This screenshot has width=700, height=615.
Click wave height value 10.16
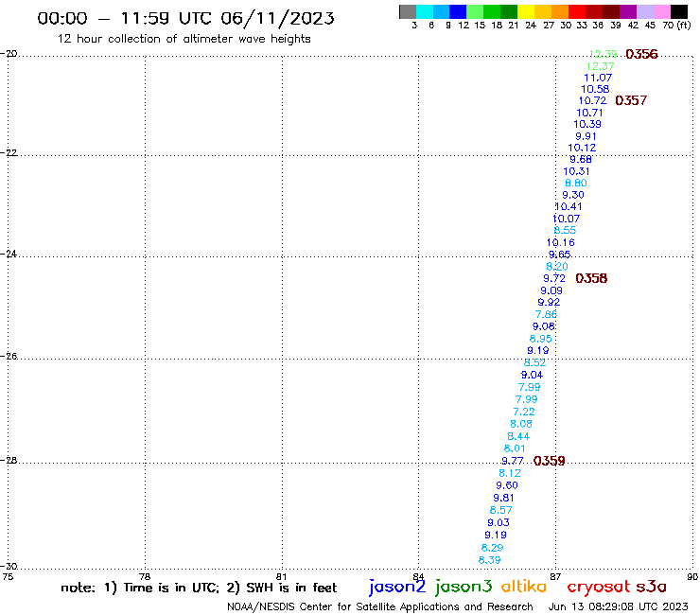pos(561,243)
